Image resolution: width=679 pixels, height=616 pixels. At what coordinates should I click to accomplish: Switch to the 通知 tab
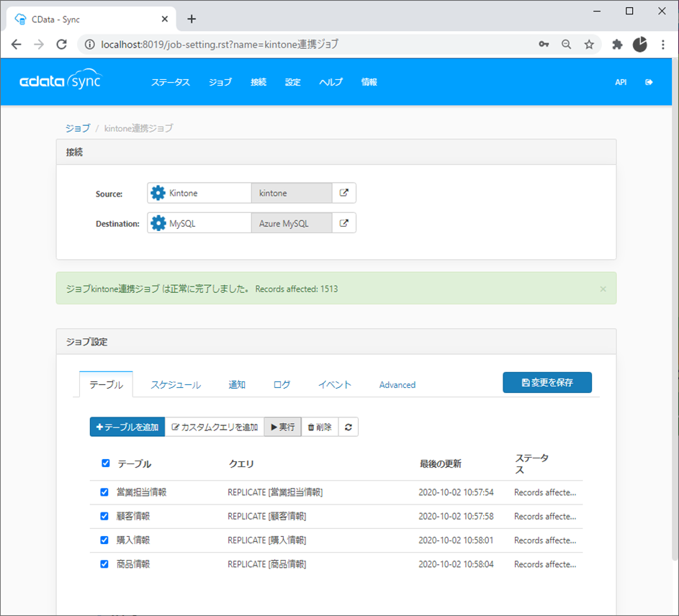237,385
